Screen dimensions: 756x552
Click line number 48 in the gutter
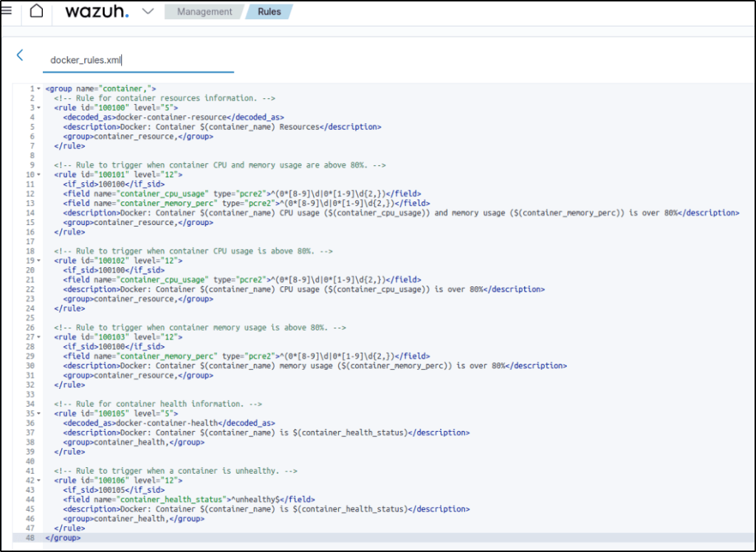pyautogui.click(x=30, y=538)
